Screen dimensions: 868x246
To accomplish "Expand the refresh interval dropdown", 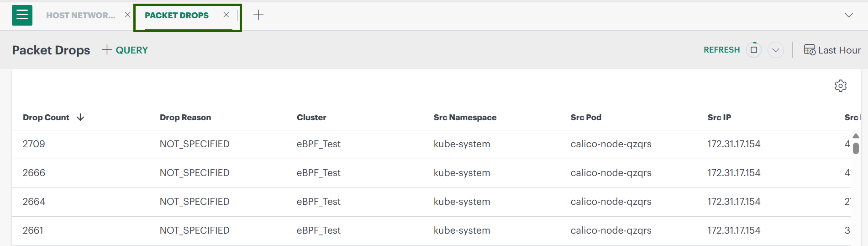I will pyautogui.click(x=775, y=50).
